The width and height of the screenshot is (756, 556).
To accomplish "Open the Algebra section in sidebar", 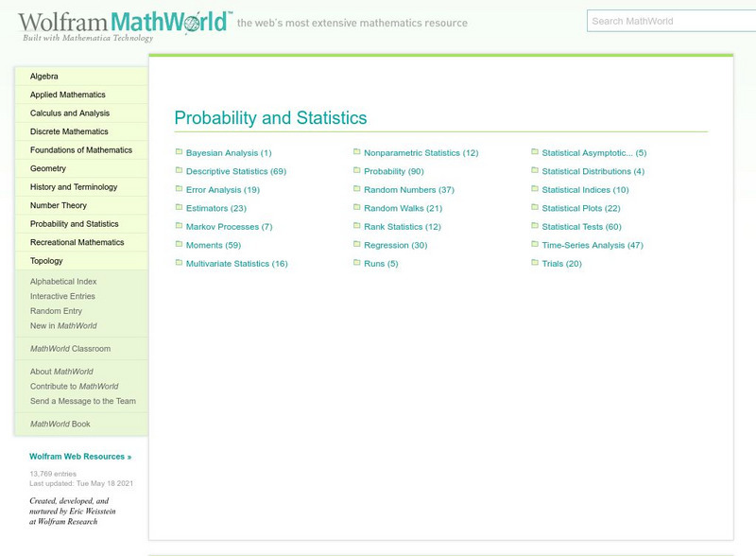I will pos(81,77).
